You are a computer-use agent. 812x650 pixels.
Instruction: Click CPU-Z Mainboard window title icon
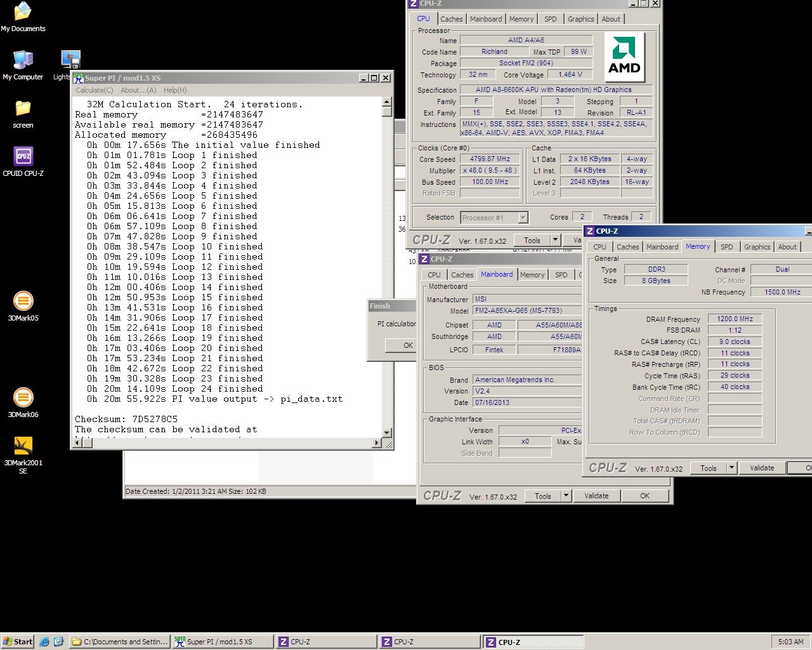pyautogui.click(x=424, y=259)
